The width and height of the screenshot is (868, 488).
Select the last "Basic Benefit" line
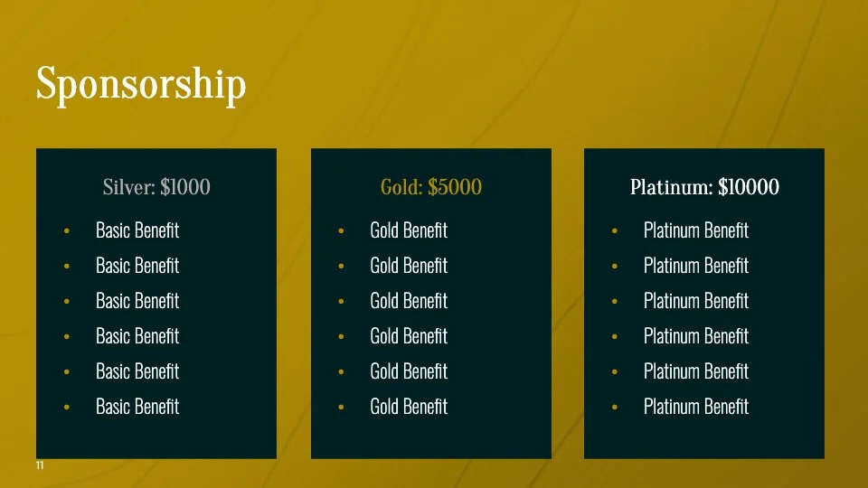point(137,407)
